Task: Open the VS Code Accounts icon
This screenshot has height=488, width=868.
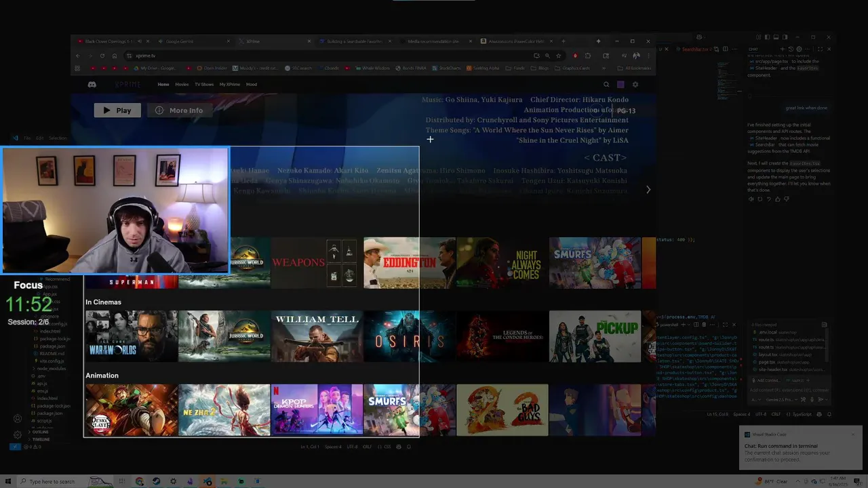Action: pyautogui.click(x=18, y=419)
